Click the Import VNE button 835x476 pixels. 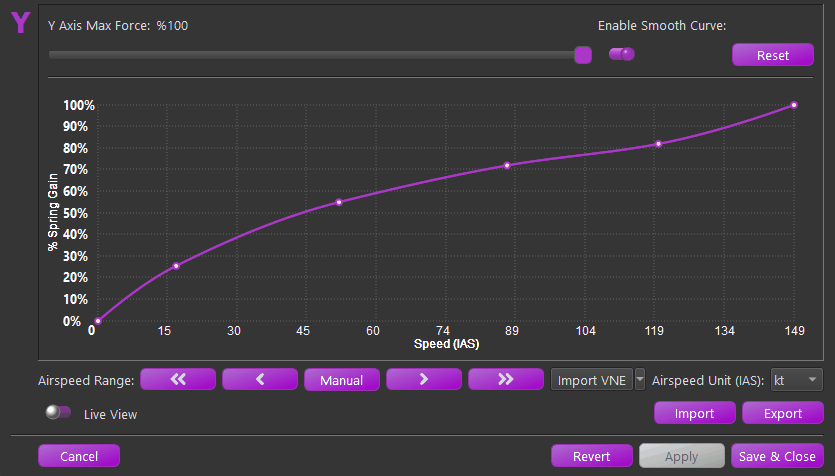[x=591, y=380]
